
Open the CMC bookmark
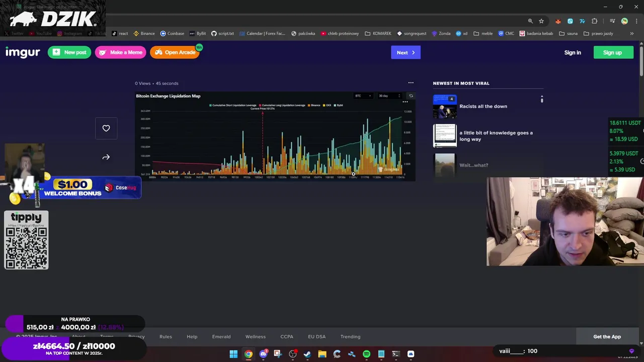[506, 34]
